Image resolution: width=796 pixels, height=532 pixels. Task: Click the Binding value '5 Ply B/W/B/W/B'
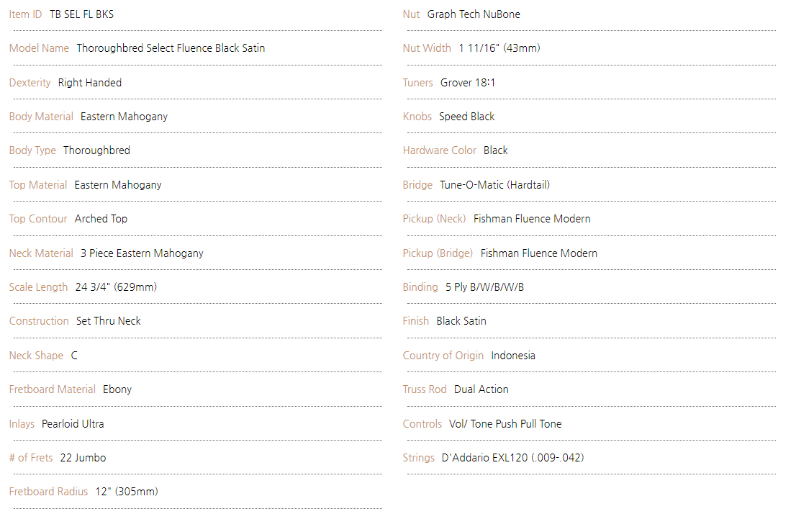coord(485,287)
